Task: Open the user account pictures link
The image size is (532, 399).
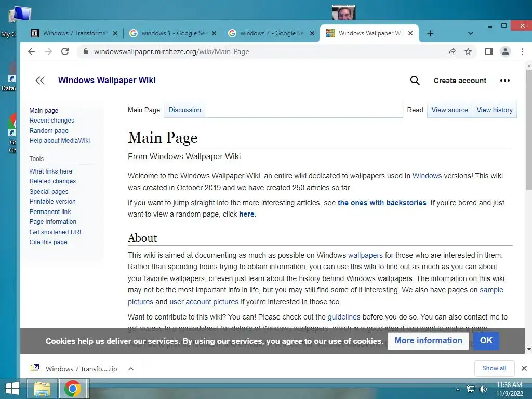Action: tap(204, 302)
